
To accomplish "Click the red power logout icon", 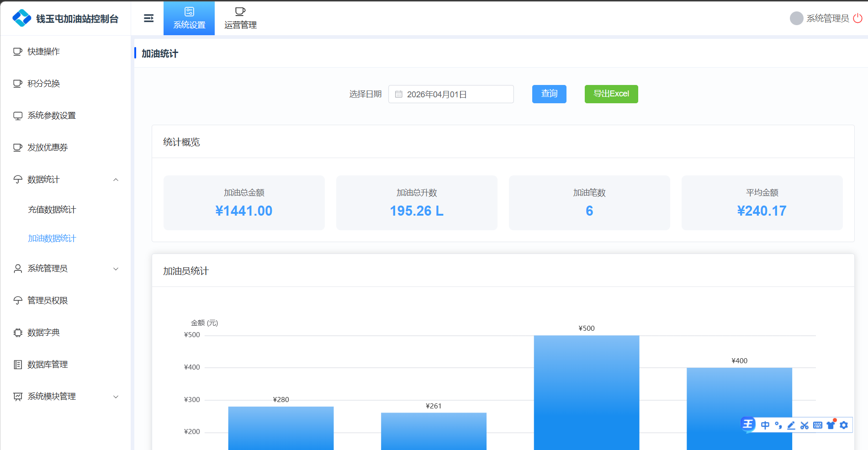I will [858, 18].
